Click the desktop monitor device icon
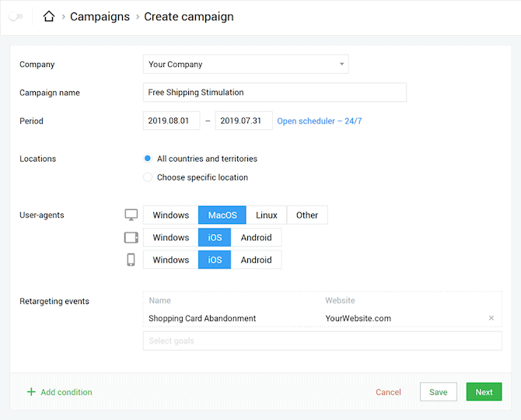The width and height of the screenshot is (521, 420). 131,215
